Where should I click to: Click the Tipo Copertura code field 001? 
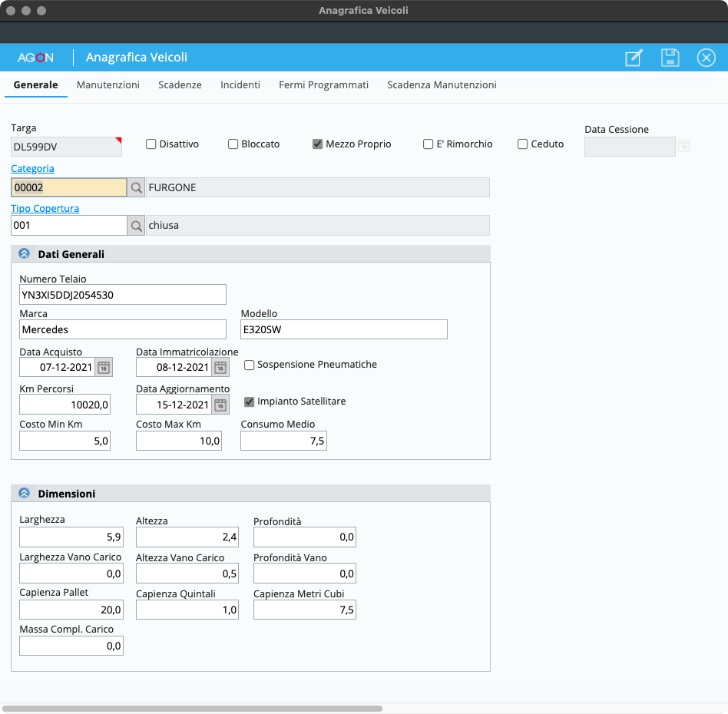click(68, 226)
